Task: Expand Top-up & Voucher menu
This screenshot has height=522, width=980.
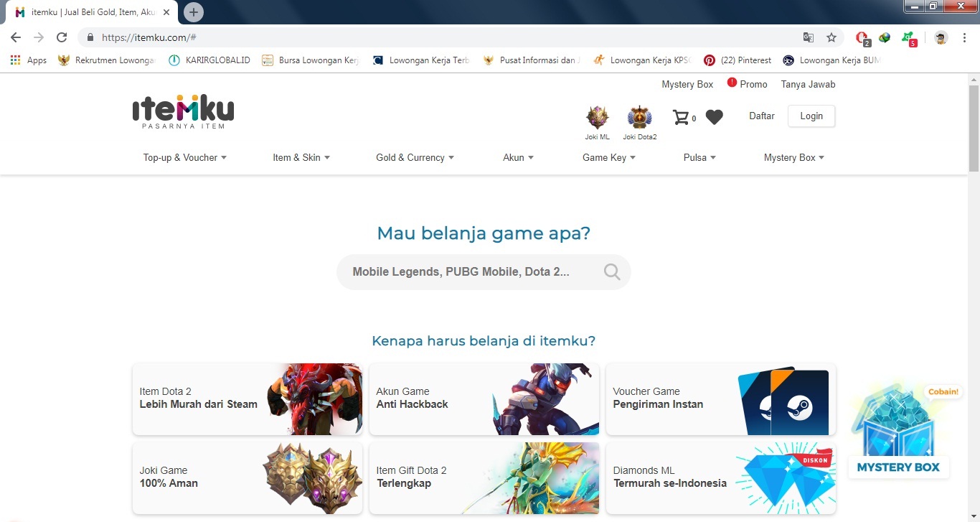Action: coord(185,157)
